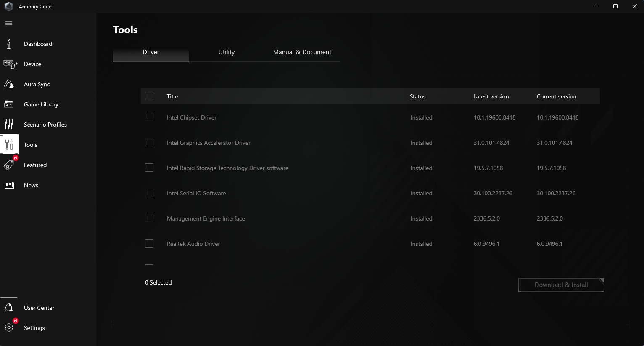Viewport: 644px width, 346px height.
Task: Select Intel Graphics Accelerator Driver title
Action: coord(209,143)
